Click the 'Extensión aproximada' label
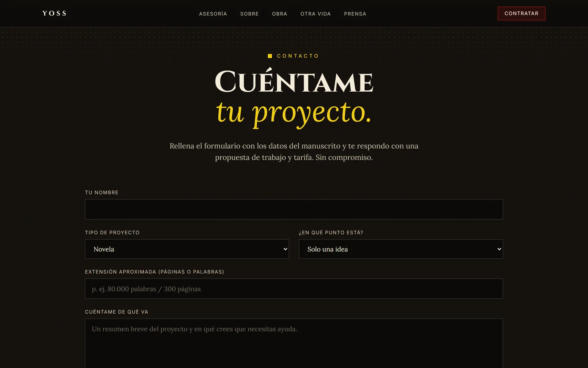 [x=154, y=272]
